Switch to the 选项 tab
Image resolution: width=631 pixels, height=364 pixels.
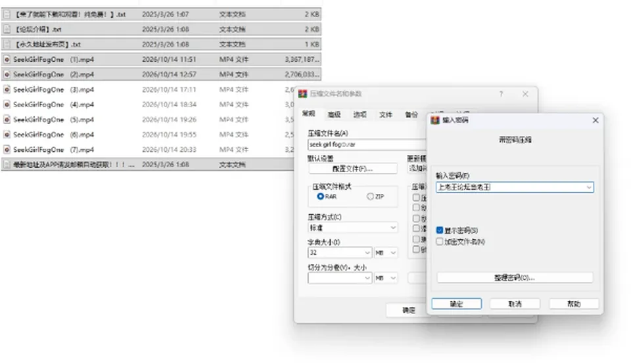click(x=360, y=114)
